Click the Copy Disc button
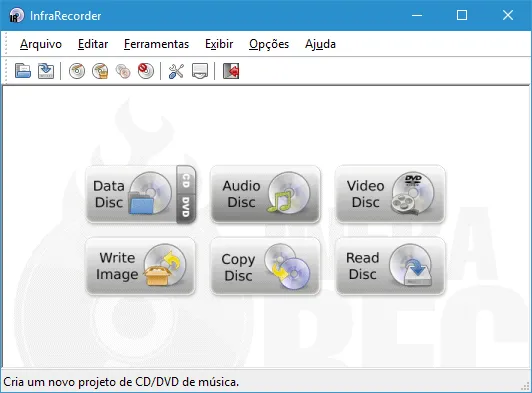The height and width of the screenshot is (393, 532). click(x=265, y=266)
